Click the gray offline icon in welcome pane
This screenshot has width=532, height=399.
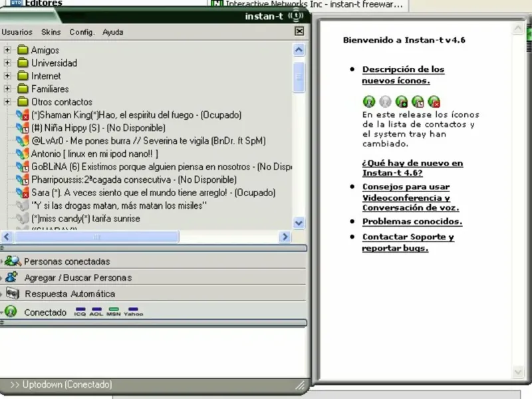(385, 101)
